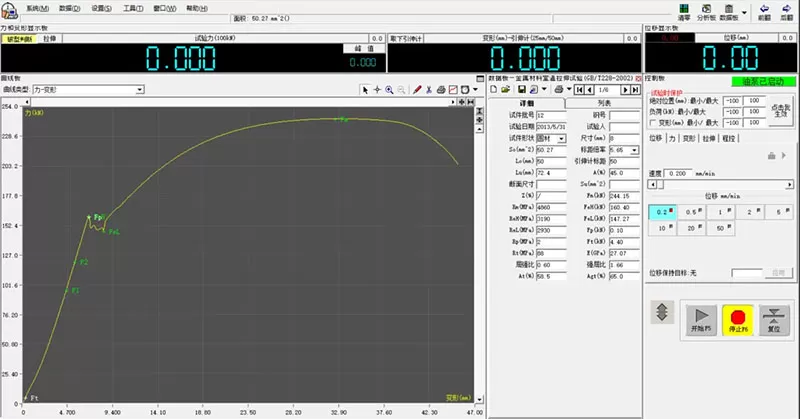This screenshot has height=419, width=800.
Task: Click the search record icon in data panel
Action: coord(534,89)
